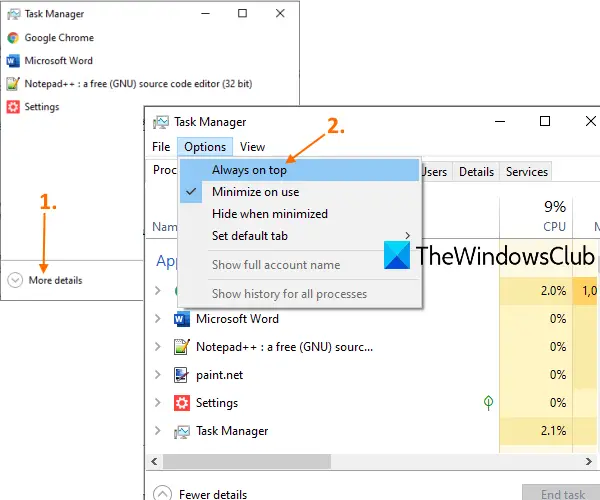Click Notepad++ icon in Processes list
Image resolution: width=600 pixels, height=500 pixels.
click(182, 347)
